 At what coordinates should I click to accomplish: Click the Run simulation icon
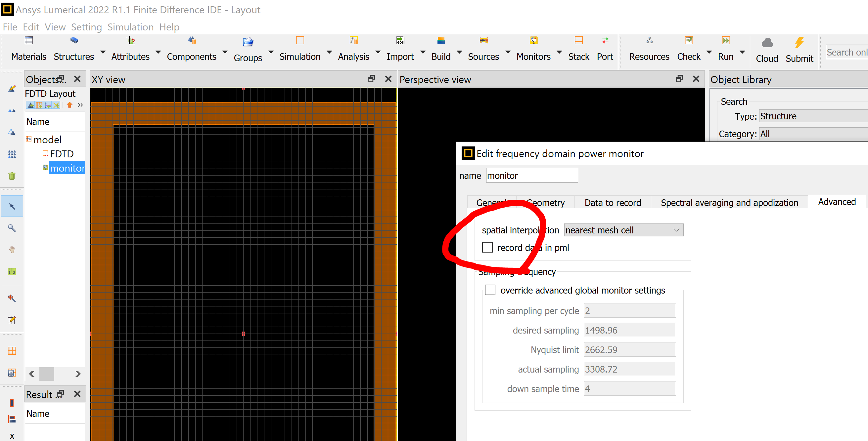pos(725,41)
